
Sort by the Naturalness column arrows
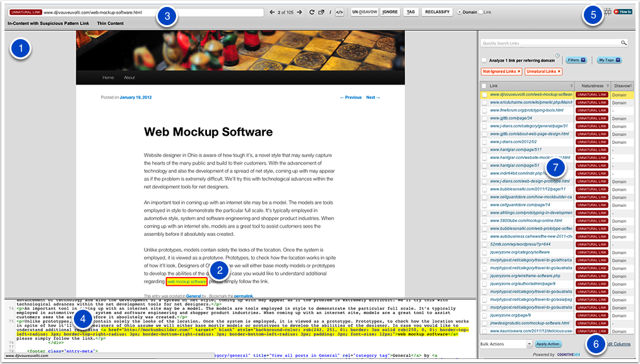(608, 86)
